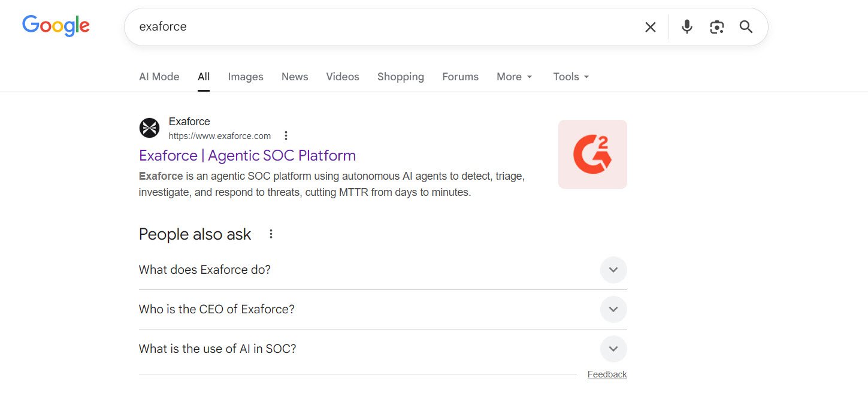Start voice search with microphone icon

click(x=686, y=27)
